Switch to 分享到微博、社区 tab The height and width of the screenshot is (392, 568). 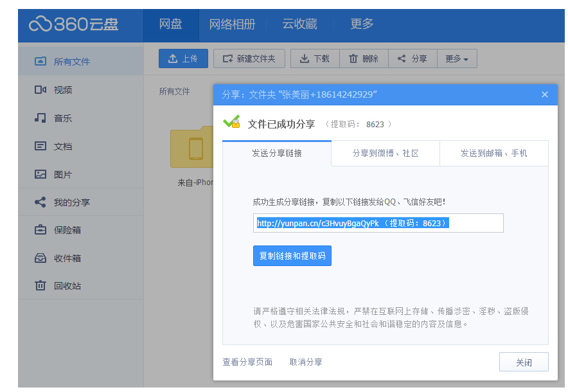[x=386, y=154]
